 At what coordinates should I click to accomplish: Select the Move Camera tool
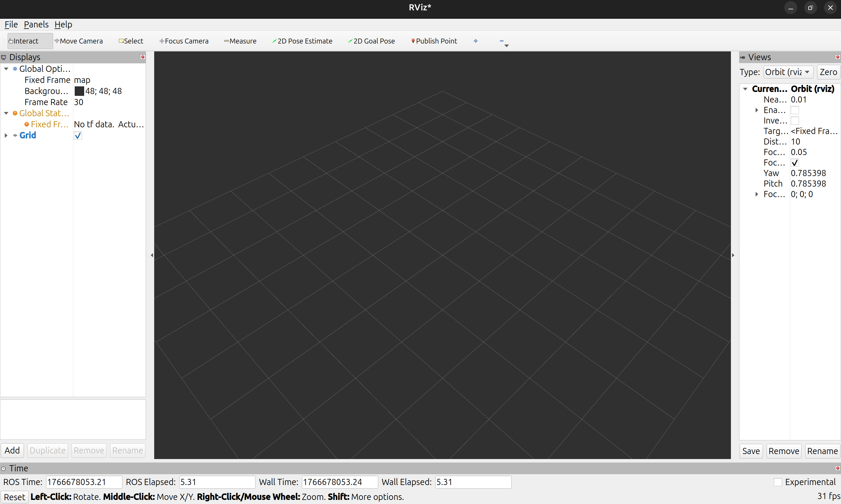79,41
